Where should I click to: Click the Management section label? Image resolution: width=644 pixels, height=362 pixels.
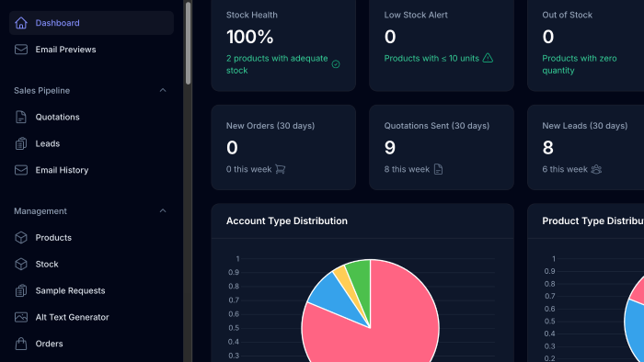coord(40,210)
